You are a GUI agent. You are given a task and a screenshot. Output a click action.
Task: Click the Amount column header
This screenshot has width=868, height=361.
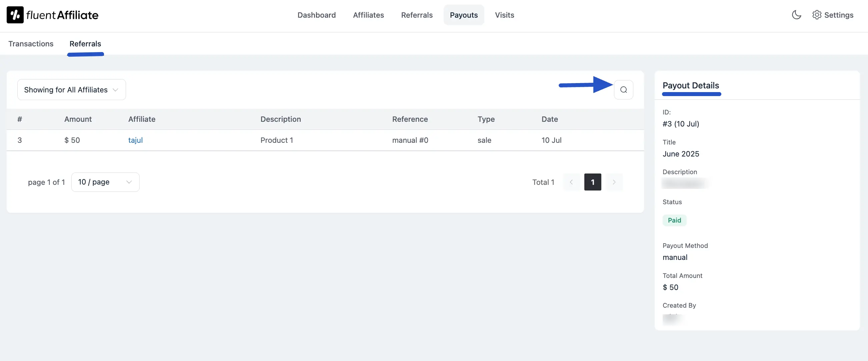click(78, 119)
